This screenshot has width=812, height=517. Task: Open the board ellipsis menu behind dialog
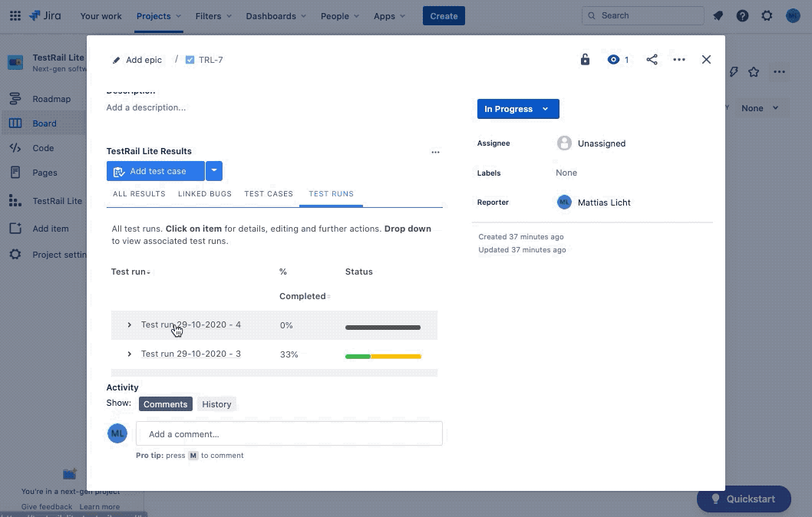click(779, 72)
